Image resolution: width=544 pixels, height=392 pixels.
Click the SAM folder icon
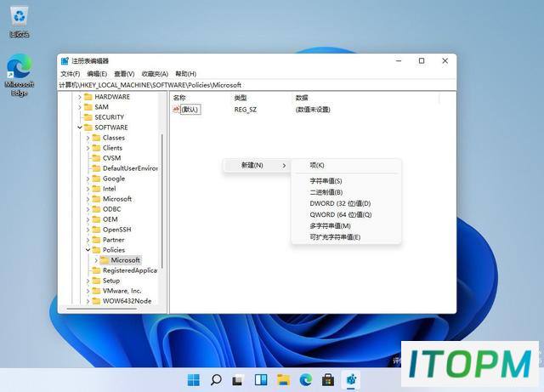88,107
